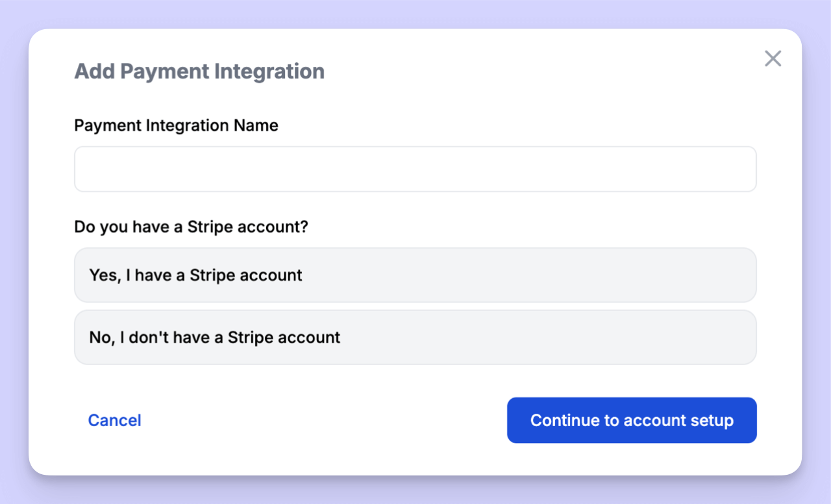The height and width of the screenshot is (504, 831).
Task: Click the "Add Payment Integration" heading
Action: tap(199, 71)
